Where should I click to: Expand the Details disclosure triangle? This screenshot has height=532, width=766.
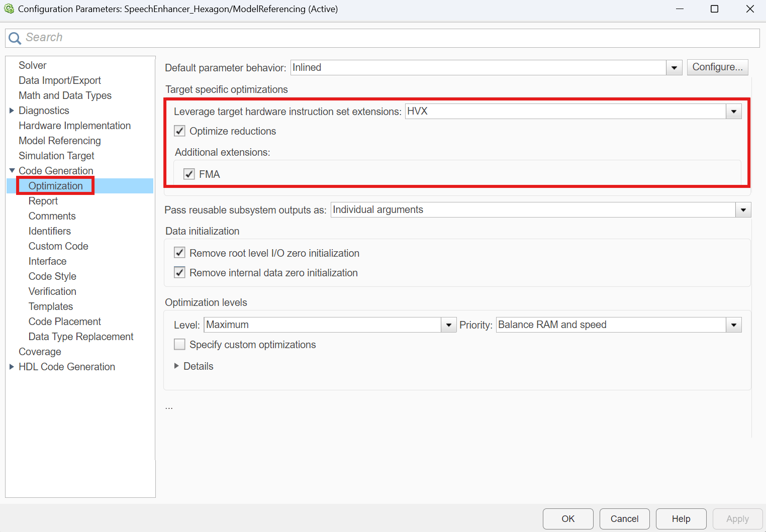point(176,366)
